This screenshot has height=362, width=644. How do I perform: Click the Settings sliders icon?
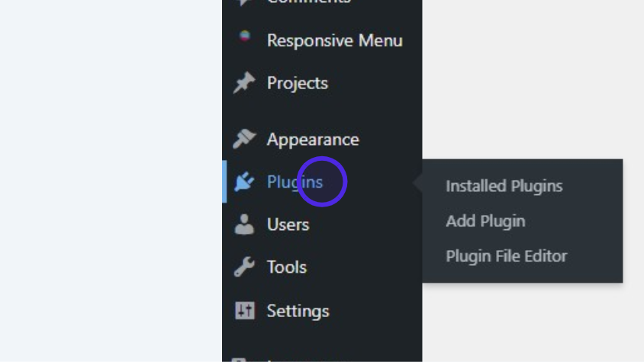pyautogui.click(x=244, y=310)
